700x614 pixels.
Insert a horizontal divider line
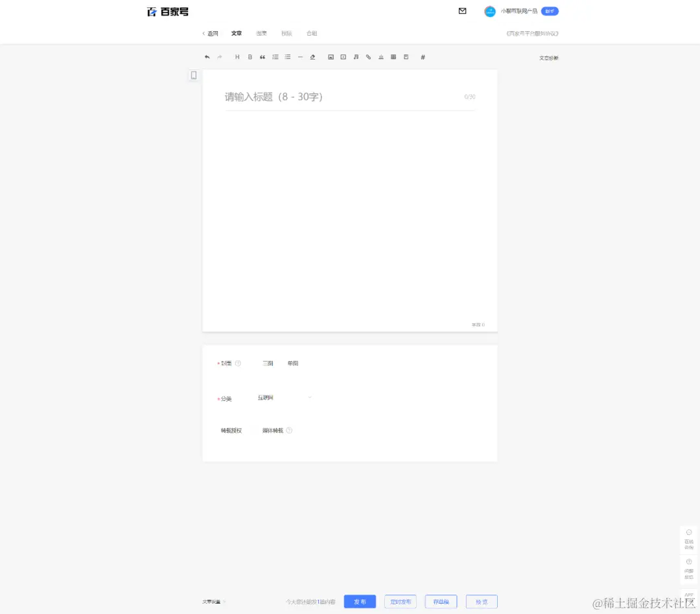click(300, 57)
